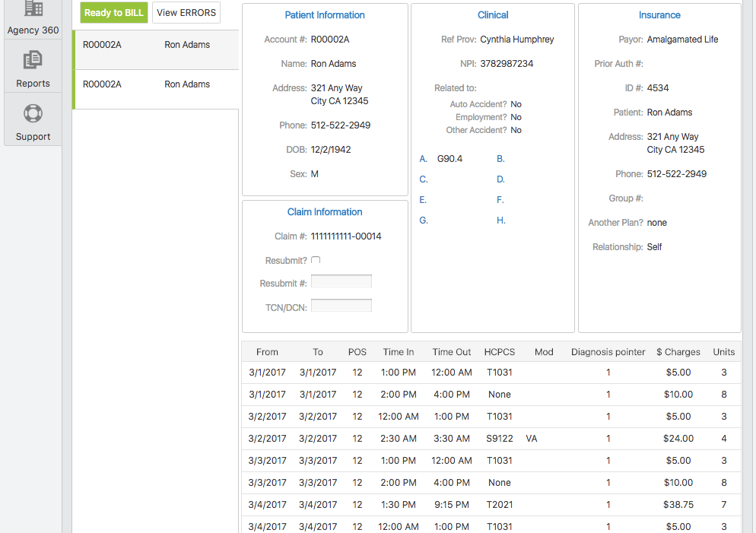Focus the Resubmit # input field
Image resolution: width=756 pixels, height=533 pixels.
341,281
